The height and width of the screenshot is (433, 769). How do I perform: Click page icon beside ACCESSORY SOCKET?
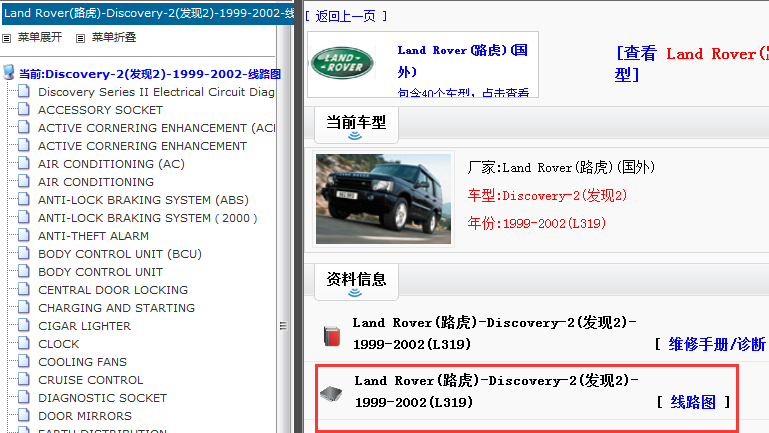24,109
